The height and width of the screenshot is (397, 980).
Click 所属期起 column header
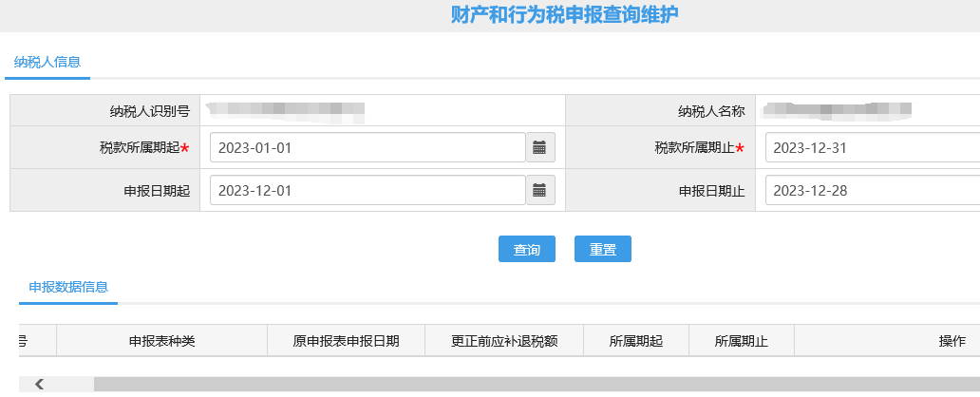click(x=636, y=341)
